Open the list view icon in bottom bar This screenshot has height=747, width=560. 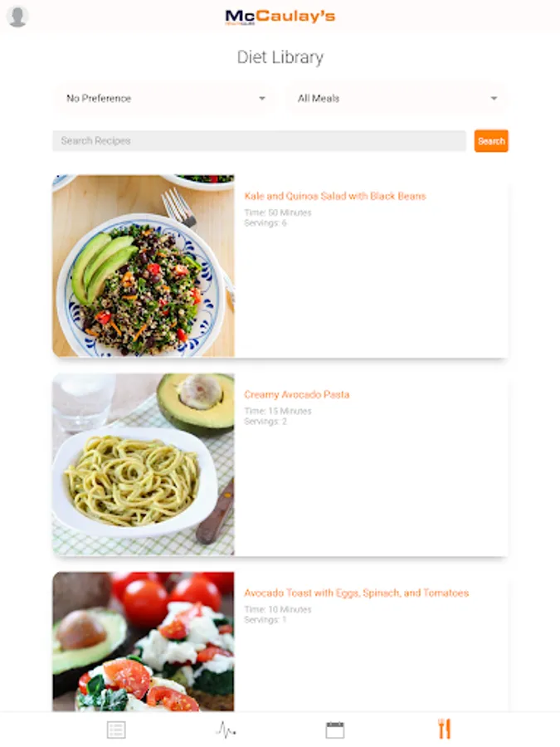point(116,730)
